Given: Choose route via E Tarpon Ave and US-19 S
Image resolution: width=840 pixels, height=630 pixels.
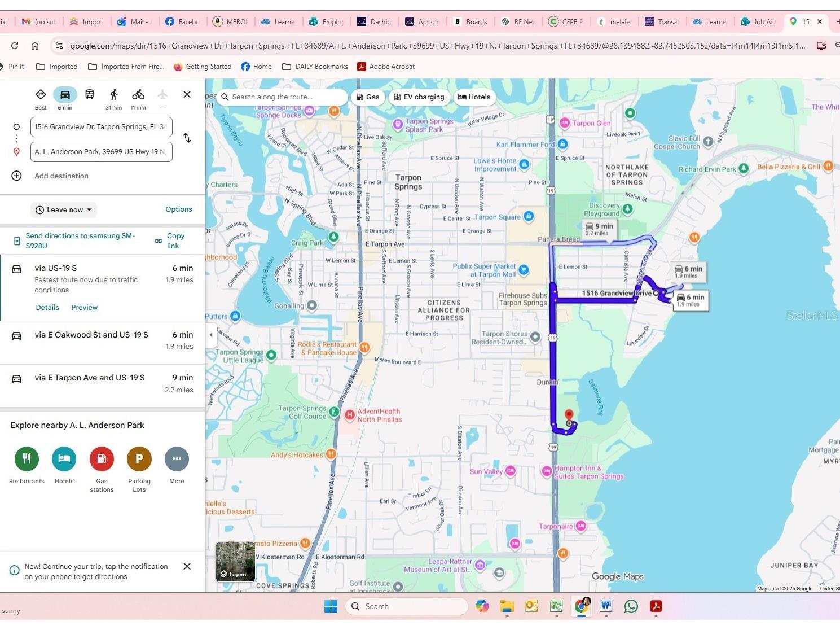Looking at the screenshot, I should pyautogui.click(x=103, y=384).
